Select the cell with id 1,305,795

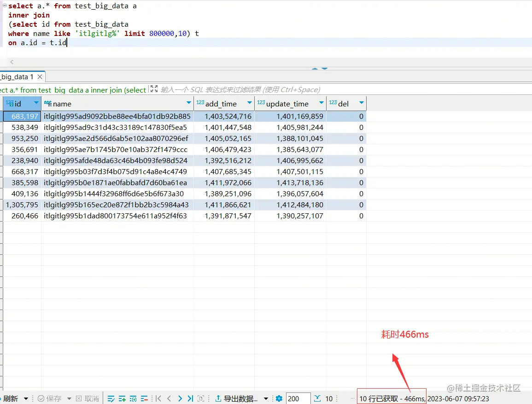point(22,205)
